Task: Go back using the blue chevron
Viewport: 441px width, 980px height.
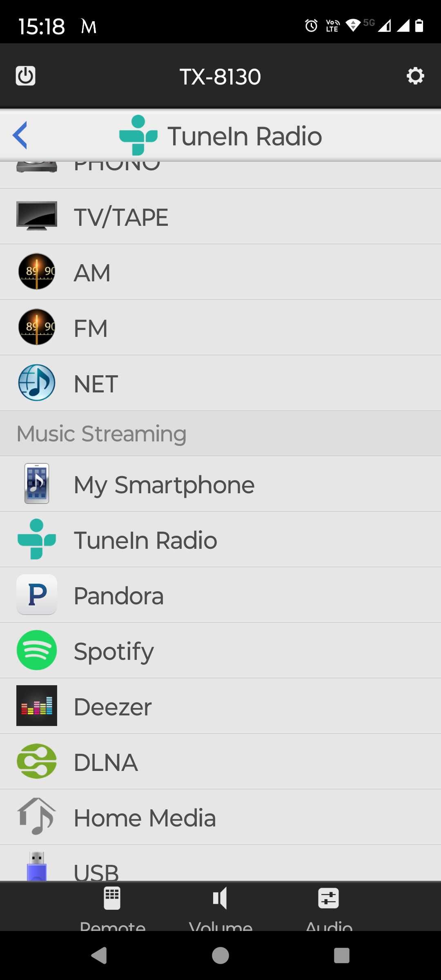Action: tap(20, 135)
